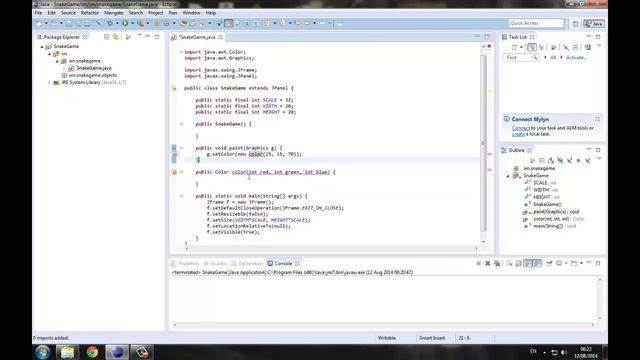Select ivn.snakegame.objects package
This screenshot has width=640, height=360.
click(x=93, y=76)
